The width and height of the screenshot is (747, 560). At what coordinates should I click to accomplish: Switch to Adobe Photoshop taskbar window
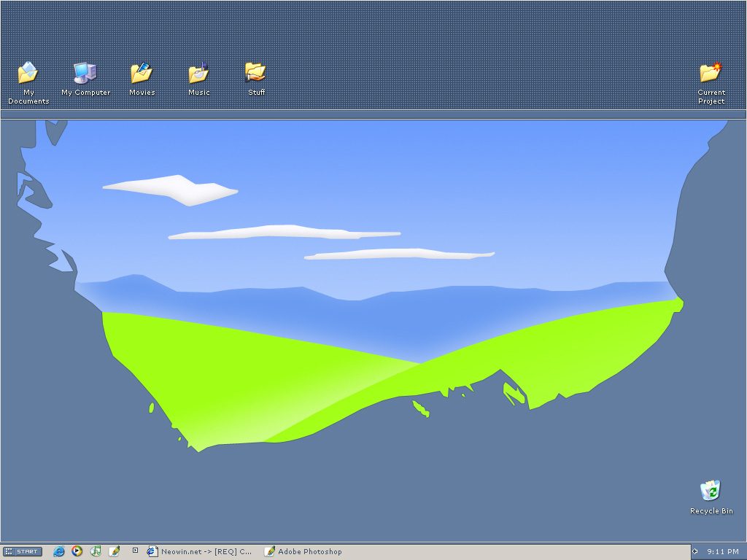tap(303, 551)
